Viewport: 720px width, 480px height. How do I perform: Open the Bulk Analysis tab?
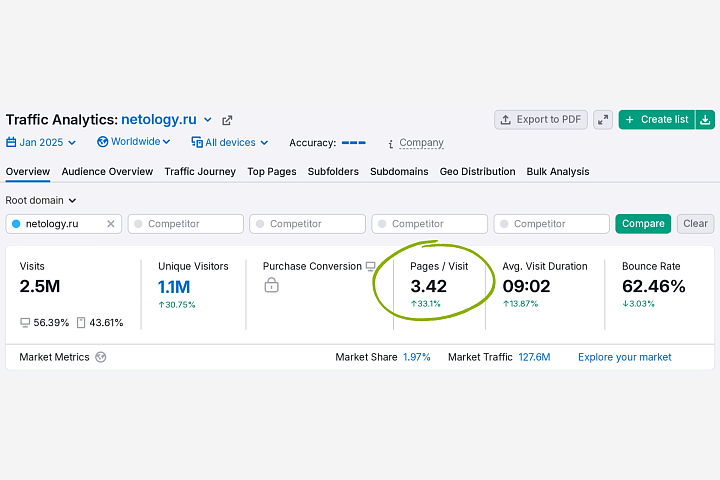(x=557, y=171)
